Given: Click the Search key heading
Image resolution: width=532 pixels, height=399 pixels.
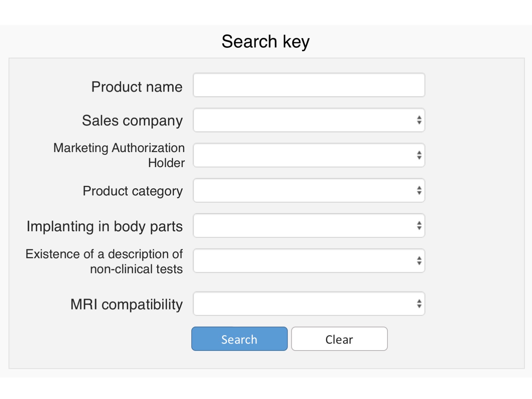Looking at the screenshot, I should click(x=265, y=42).
